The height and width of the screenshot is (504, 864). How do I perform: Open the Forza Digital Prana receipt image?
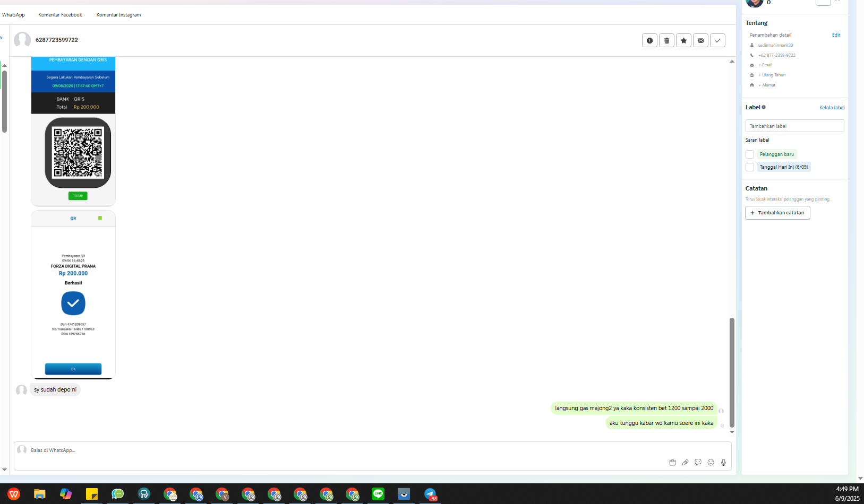point(73,294)
